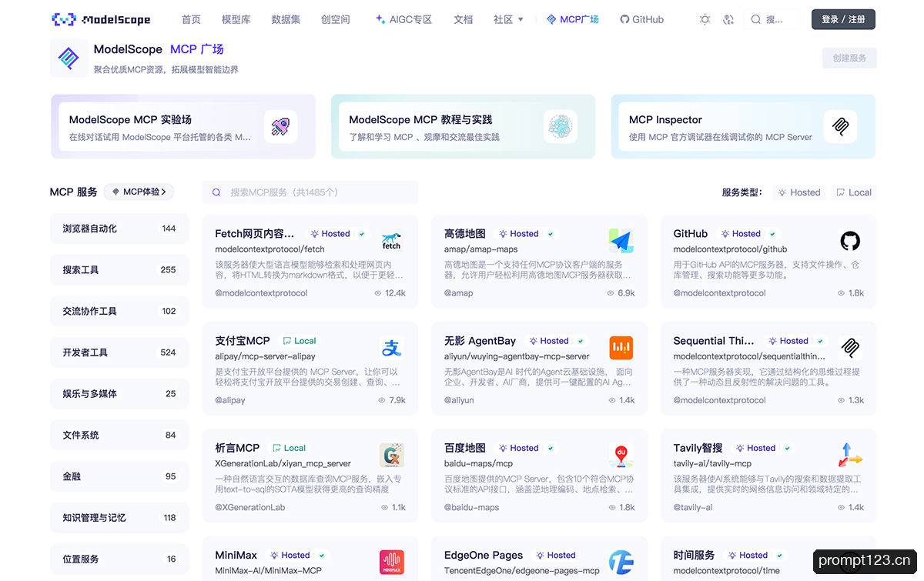Screen dimensions: 924x581
Task: Select 娱乐与多媒体 category
Action: (x=119, y=394)
